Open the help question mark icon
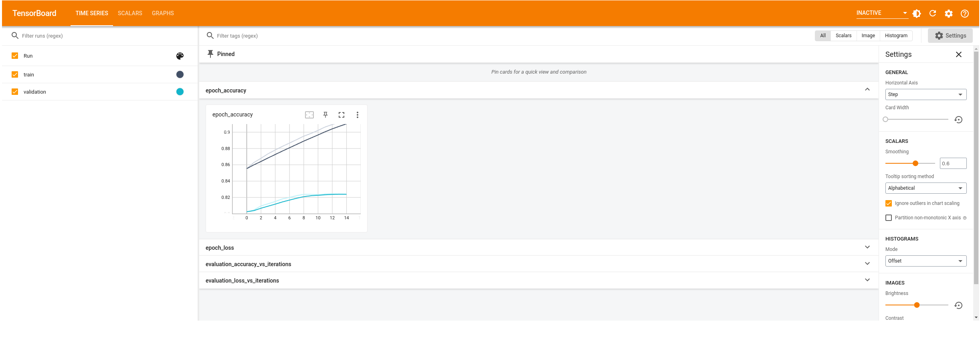Viewport: 980px width, 337px height. 965,14
